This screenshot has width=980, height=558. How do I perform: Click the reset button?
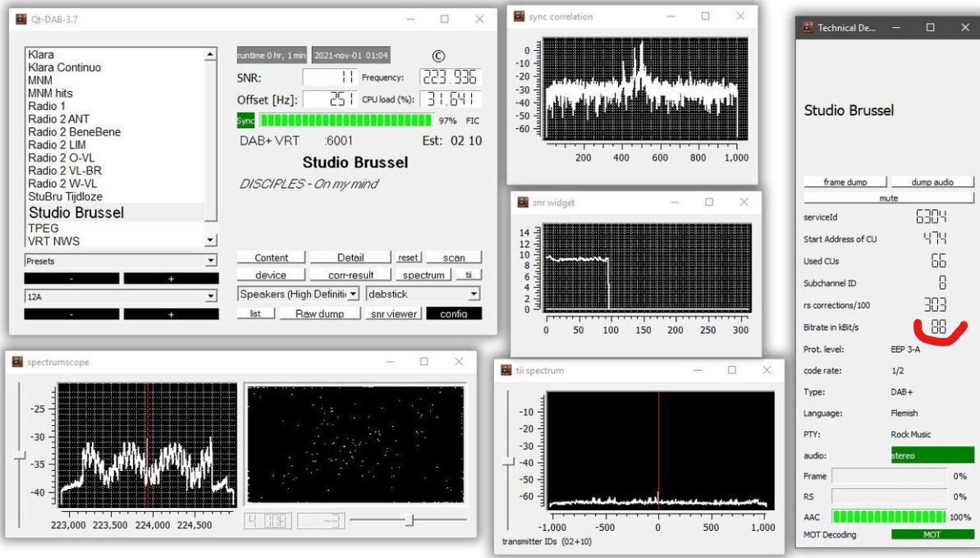pyautogui.click(x=408, y=258)
